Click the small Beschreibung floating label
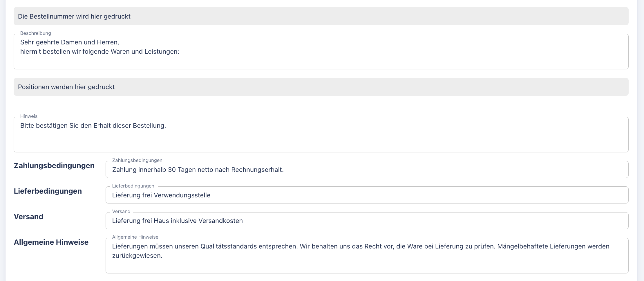The height and width of the screenshot is (281, 644). click(x=35, y=33)
